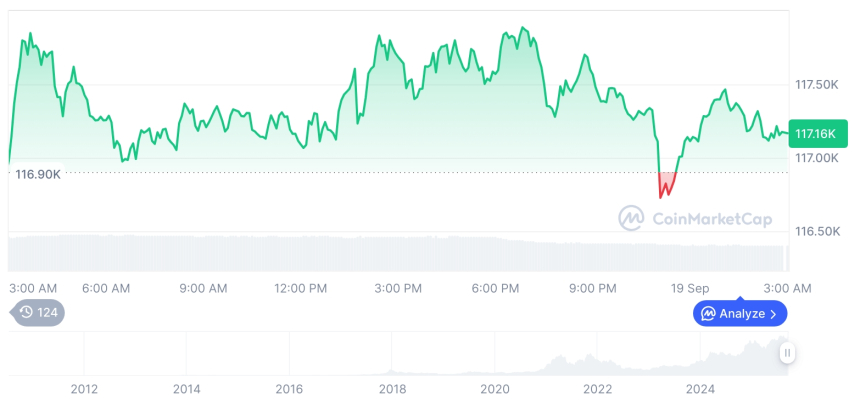Click the clock history icon beside 124
Screen dimensions: 860x401
click(26, 312)
